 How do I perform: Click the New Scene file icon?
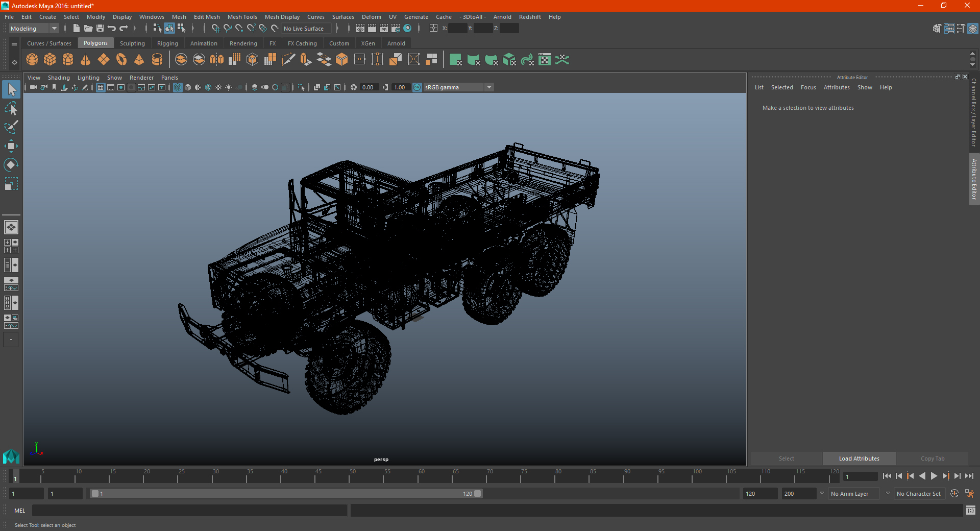[x=77, y=29]
